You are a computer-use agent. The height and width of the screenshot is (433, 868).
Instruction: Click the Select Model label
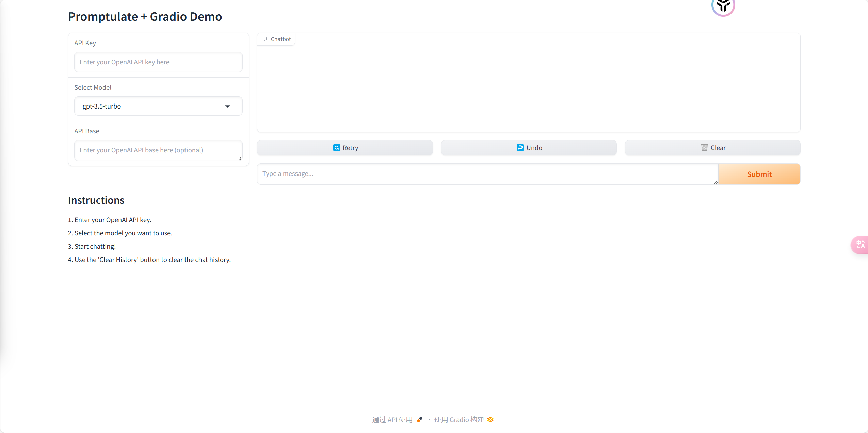tap(93, 87)
